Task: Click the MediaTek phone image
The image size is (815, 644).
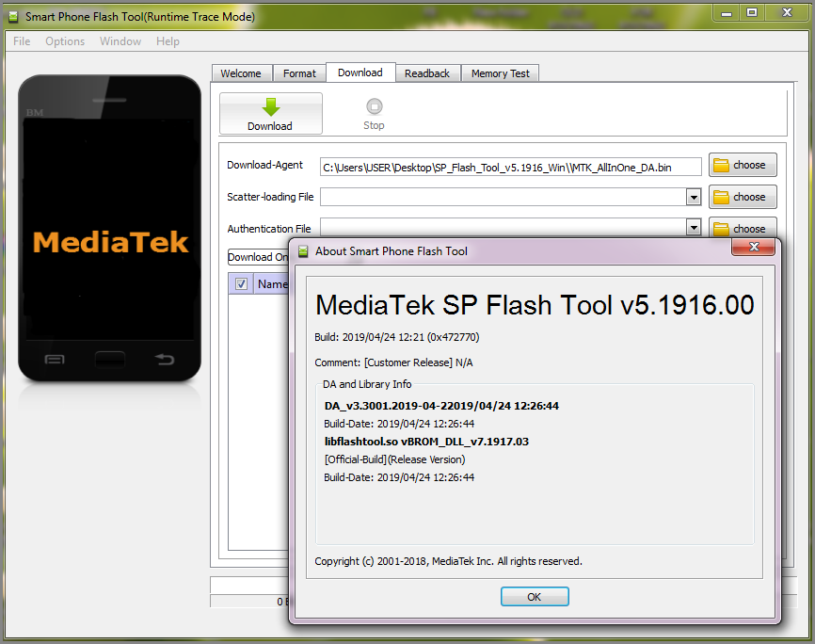Action: click(110, 228)
